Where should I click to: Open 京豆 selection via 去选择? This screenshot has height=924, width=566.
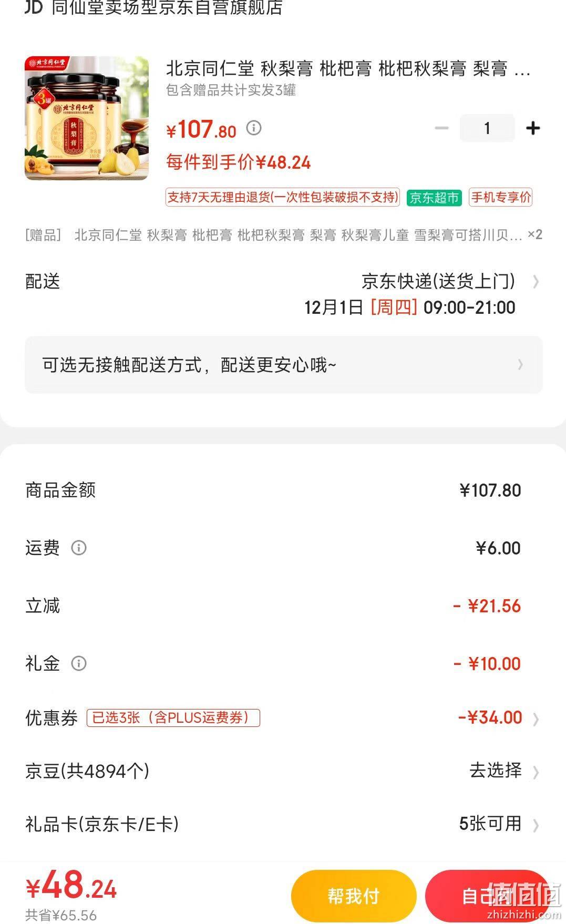pos(496,771)
